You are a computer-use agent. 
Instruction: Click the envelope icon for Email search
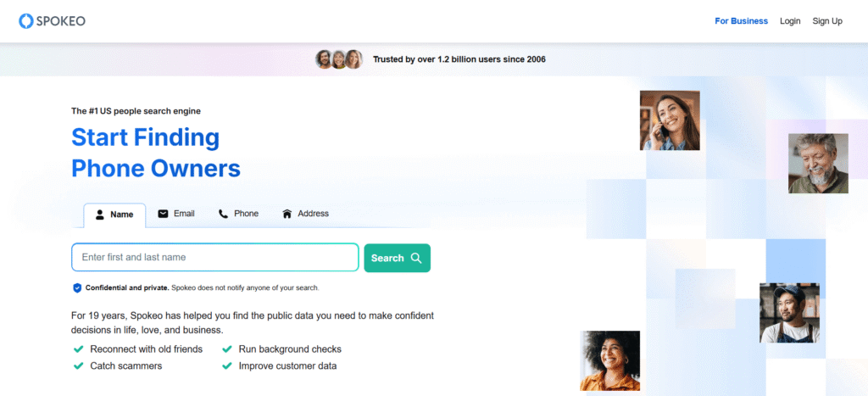tap(163, 214)
